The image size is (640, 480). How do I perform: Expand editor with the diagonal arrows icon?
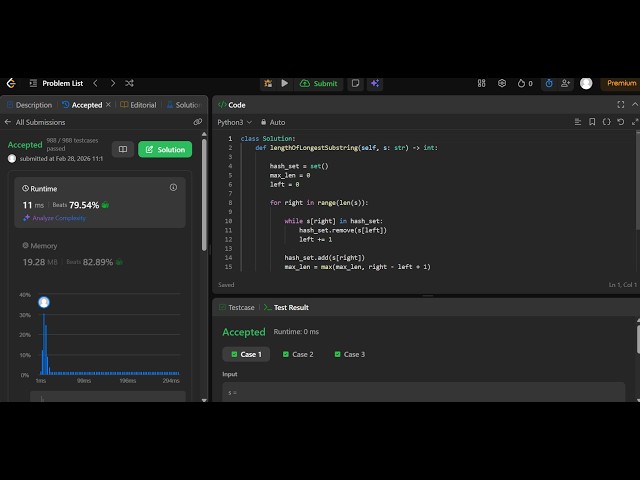point(635,122)
